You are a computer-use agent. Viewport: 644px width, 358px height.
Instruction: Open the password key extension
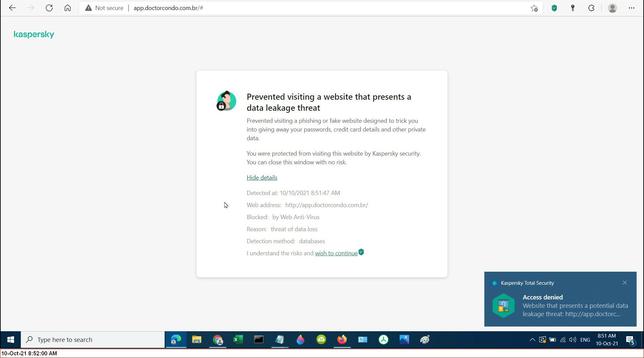(x=573, y=8)
